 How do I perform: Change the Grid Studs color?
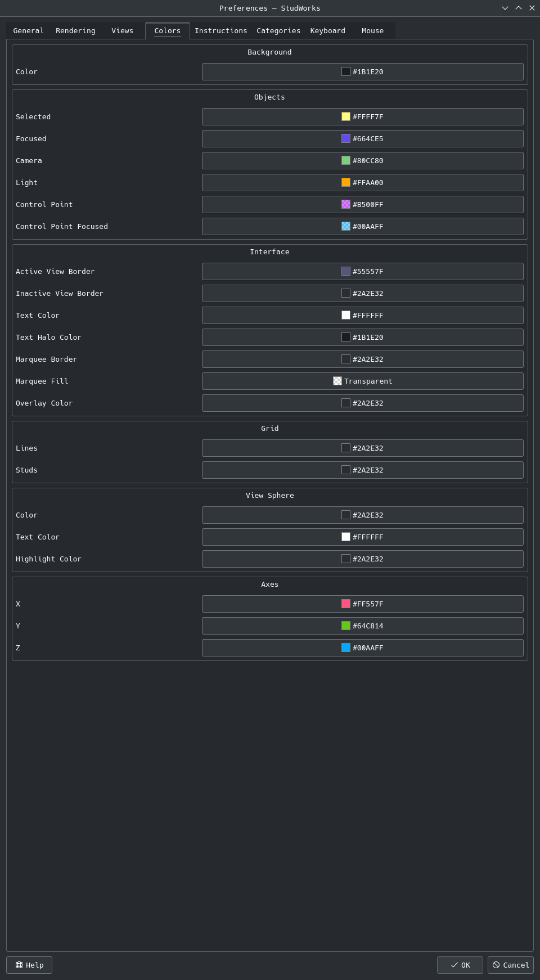click(363, 470)
